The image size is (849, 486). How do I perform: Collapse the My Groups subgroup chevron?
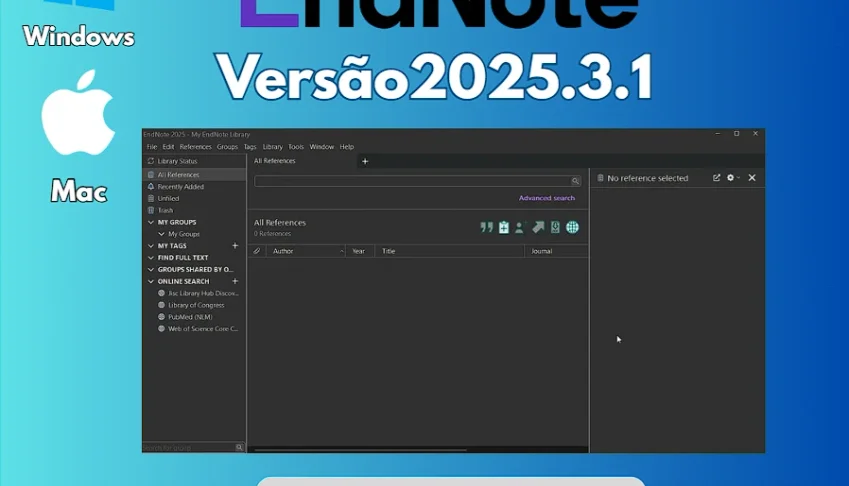coord(161,234)
